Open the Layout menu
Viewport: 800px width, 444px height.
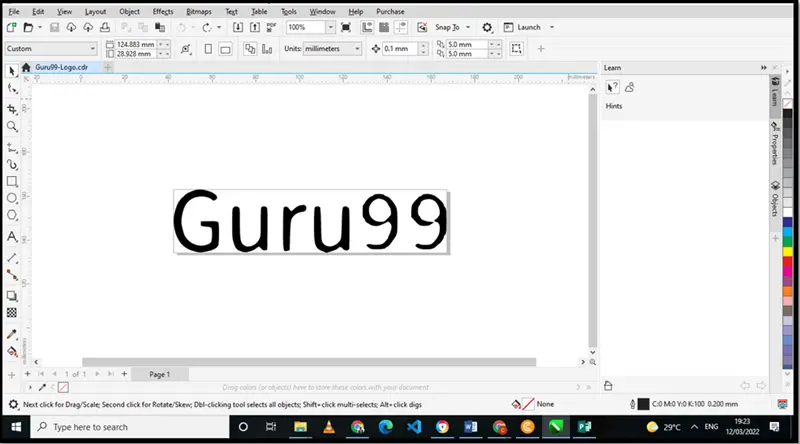(x=95, y=11)
